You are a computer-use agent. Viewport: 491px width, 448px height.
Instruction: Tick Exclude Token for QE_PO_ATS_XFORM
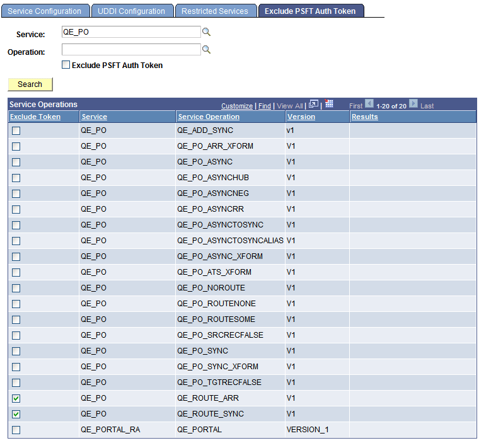[16, 272]
